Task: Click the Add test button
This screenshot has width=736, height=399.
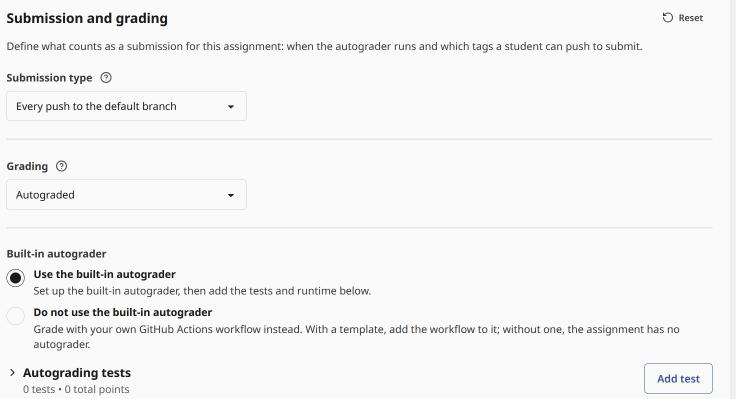Action: (x=678, y=378)
